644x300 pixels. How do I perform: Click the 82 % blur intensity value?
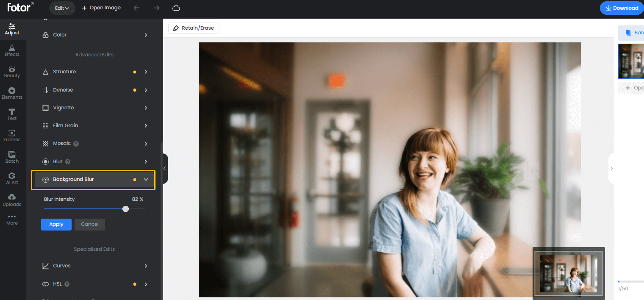138,199
